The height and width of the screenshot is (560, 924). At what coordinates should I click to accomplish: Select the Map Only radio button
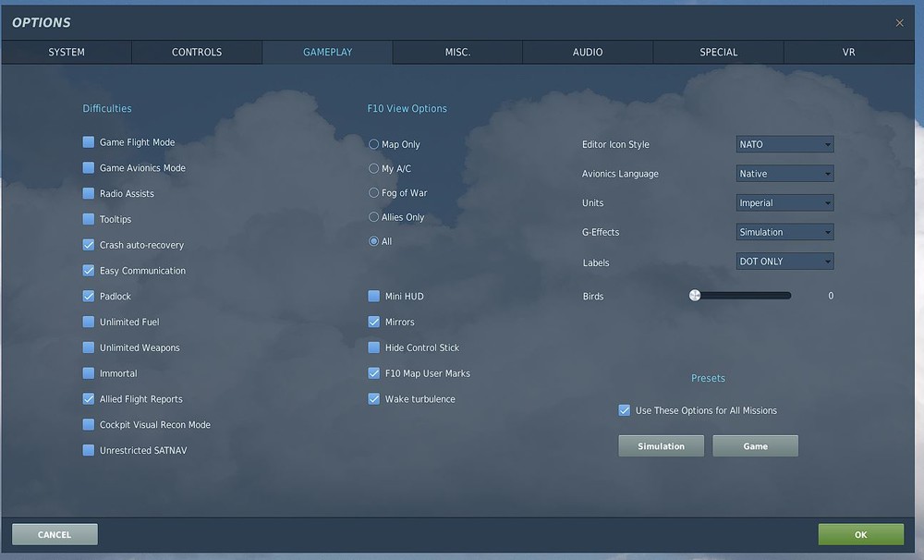(373, 144)
